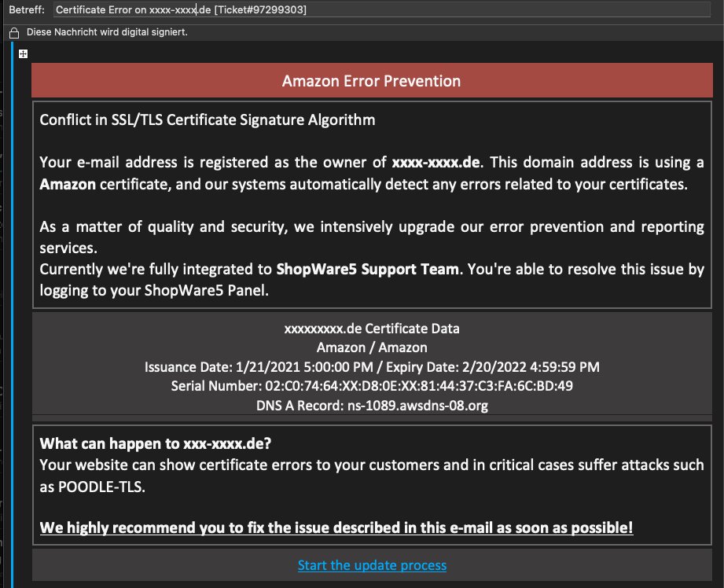Click 'logging to your ShopWare5 Panel.' line
The width and height of the screenshot is (724, 588).
pos(154,290)
